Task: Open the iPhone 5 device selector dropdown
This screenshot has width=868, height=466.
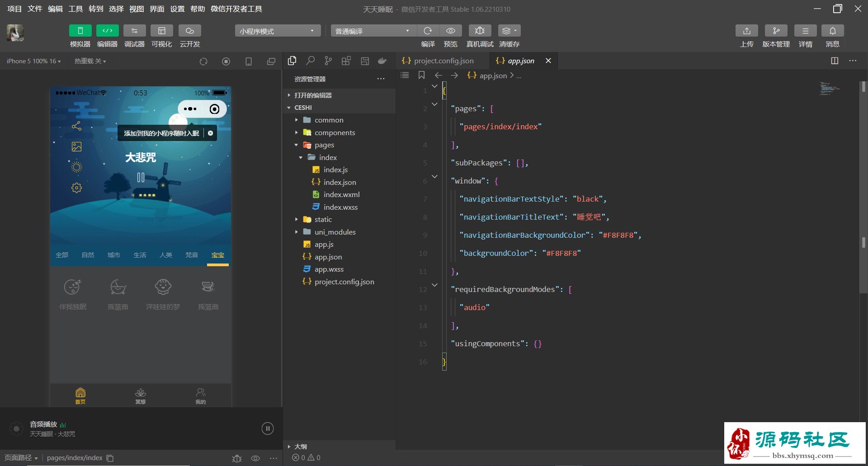Action: point(33,61)
